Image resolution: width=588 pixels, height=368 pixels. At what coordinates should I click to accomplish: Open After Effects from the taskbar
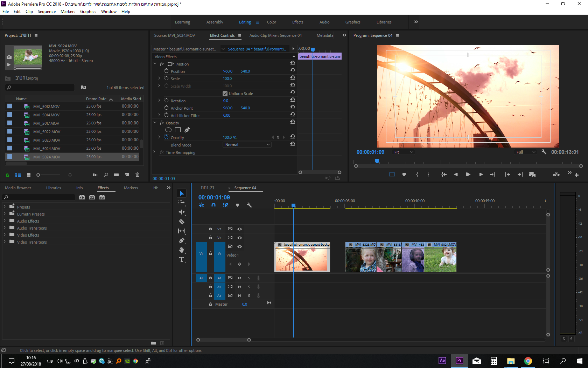[x=442, y=361]
